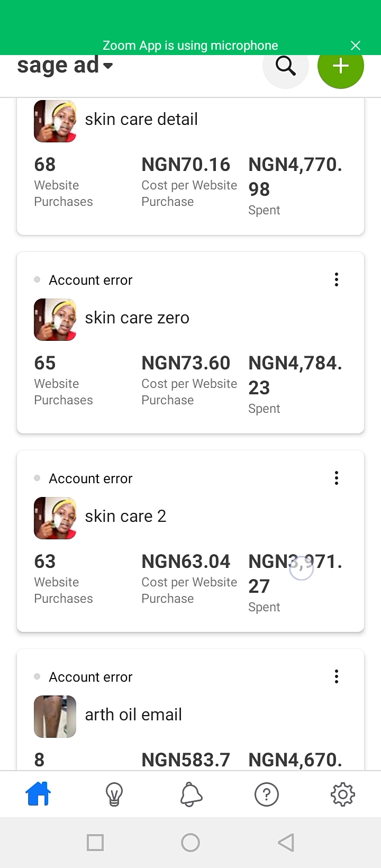
Task: Tap the arth oil email thumbnail
Action: (55, 717)
